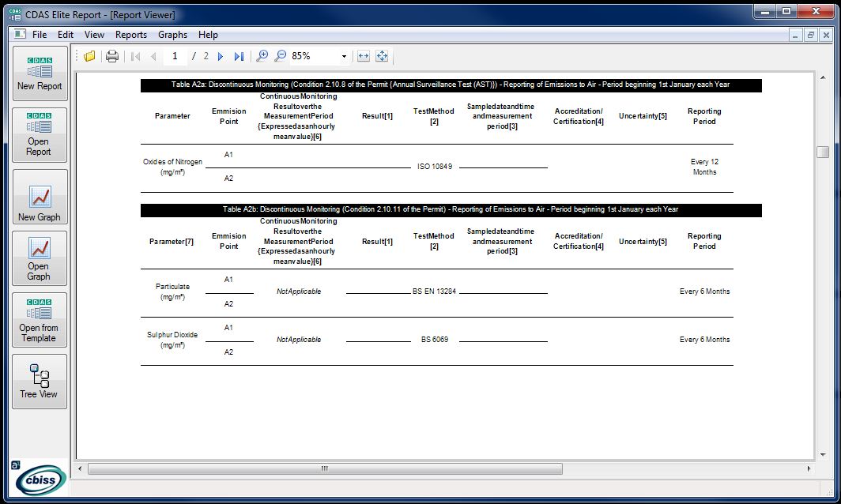Viewport: 841px width, 504px height.
Task: Go to next page arrow
Action: tap(221, 56)
